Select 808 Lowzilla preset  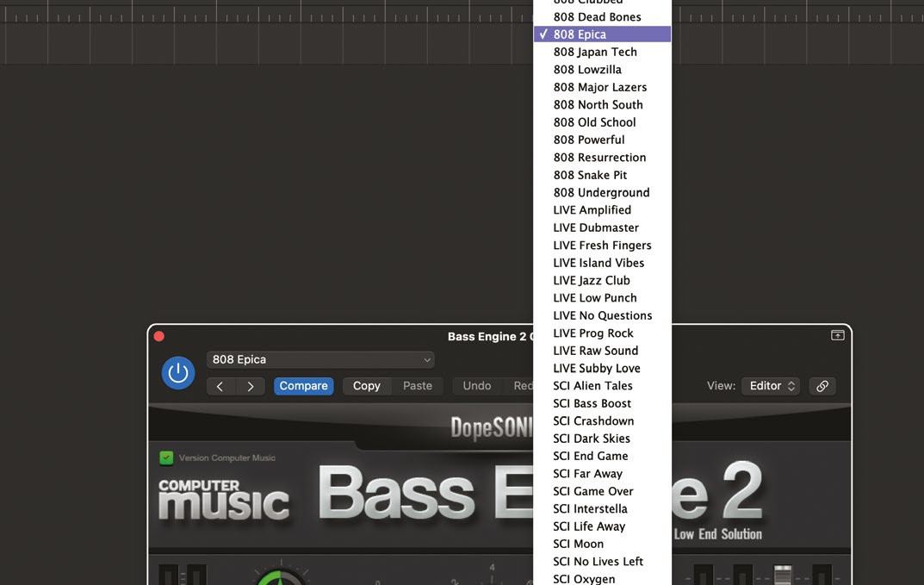click(602, 70)
